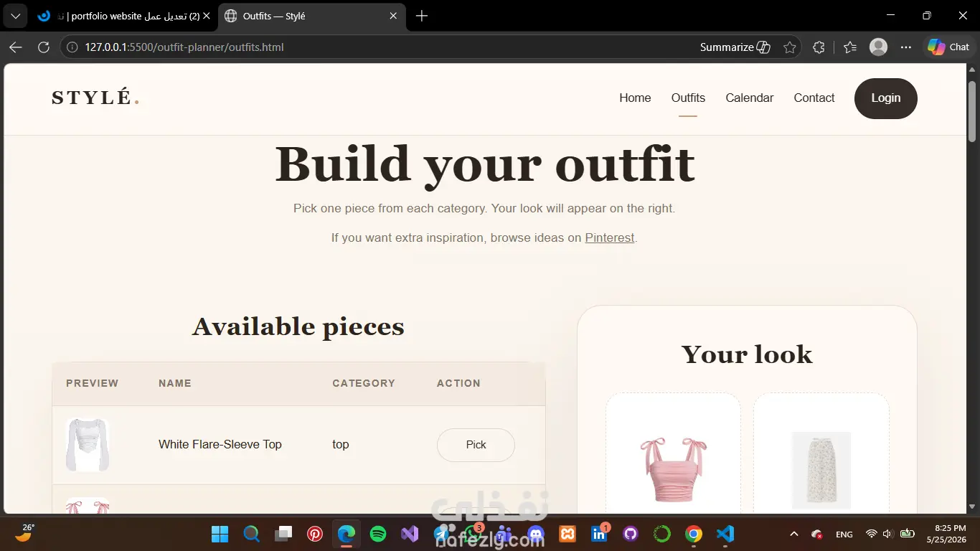
Task: Expand the tab search dropdown
Action: pyautogui.click(x=16, y=16)
